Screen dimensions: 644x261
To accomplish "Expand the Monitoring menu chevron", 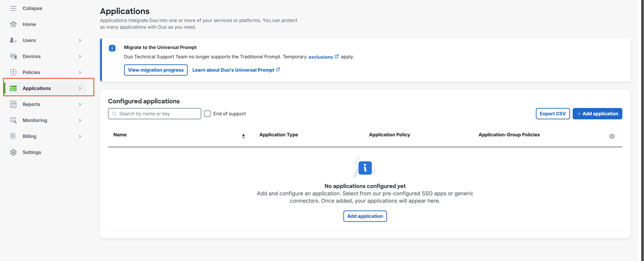I will click(x=80, y=120).
